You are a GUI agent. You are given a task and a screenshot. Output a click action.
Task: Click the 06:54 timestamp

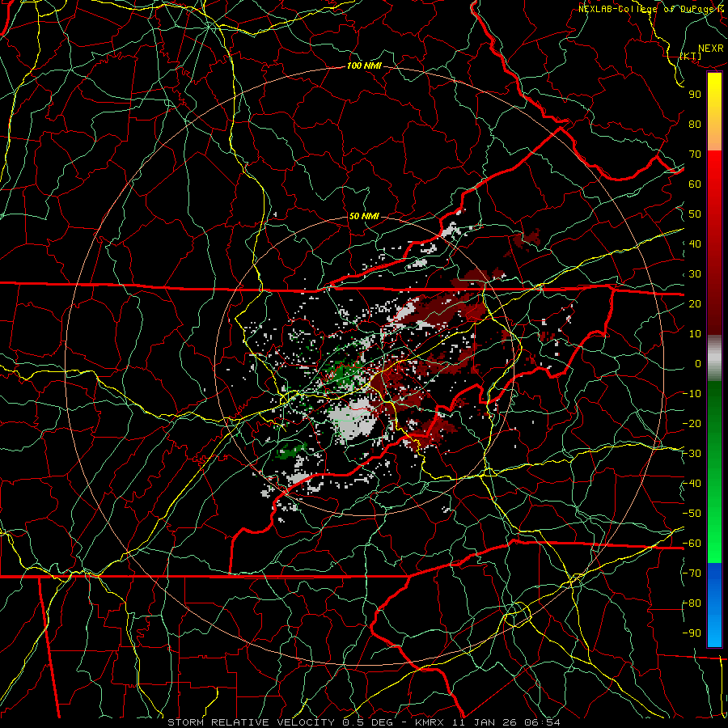[542, 722]
